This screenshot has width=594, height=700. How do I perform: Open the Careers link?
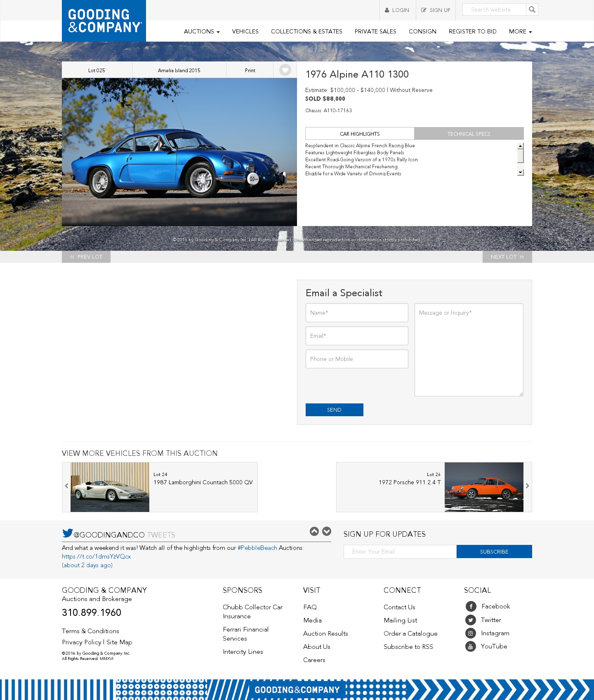coord(314,660)
